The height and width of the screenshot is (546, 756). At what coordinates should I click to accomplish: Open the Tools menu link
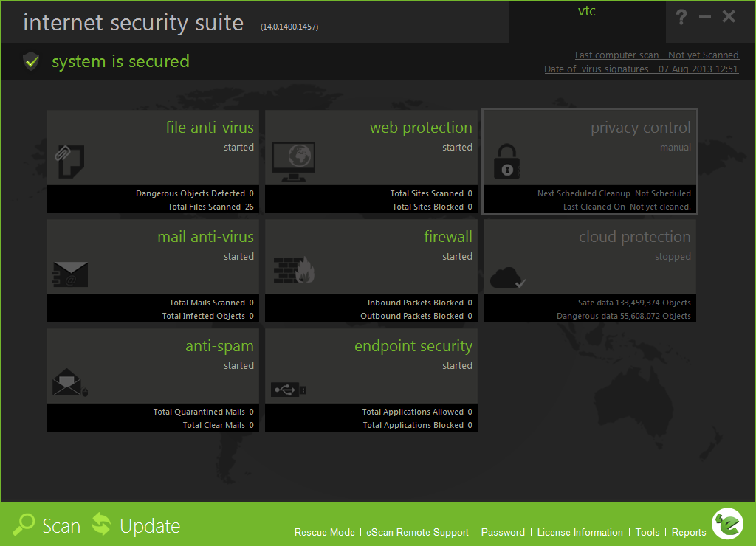647,533
